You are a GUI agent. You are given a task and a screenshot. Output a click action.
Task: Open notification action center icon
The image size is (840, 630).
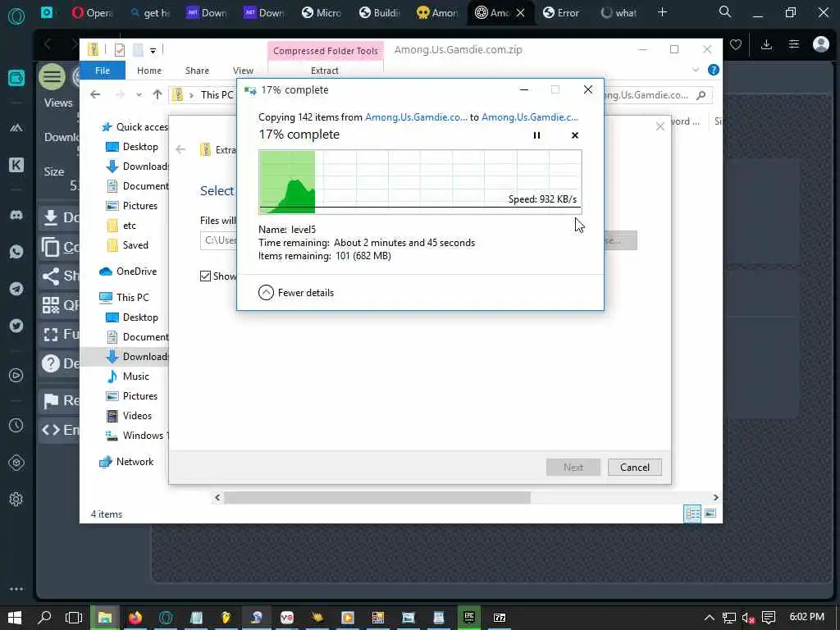tap(769, 618)
